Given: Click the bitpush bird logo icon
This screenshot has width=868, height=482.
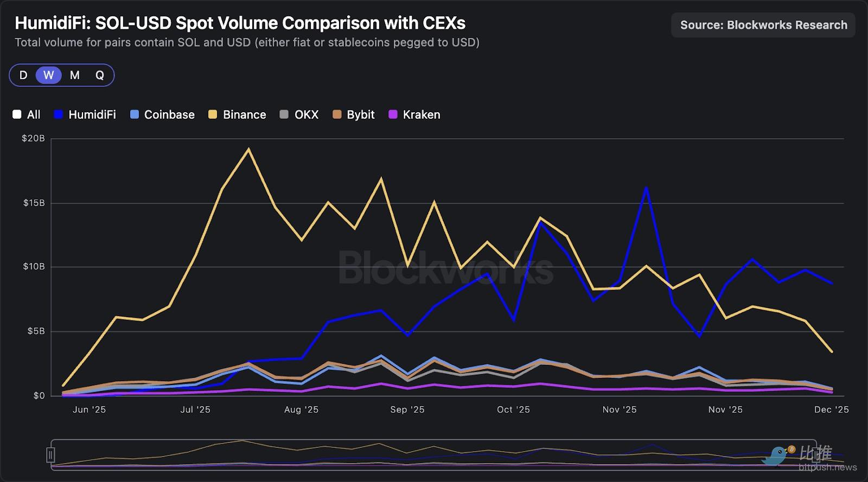Looking at the screenshot, I should click(x=777, y=455).
